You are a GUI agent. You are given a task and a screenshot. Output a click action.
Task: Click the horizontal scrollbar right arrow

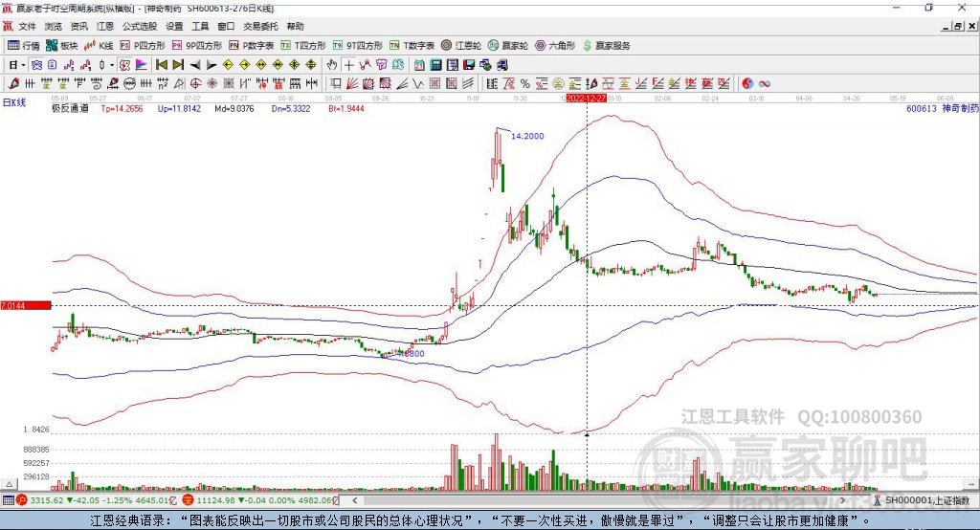point(843,500)
